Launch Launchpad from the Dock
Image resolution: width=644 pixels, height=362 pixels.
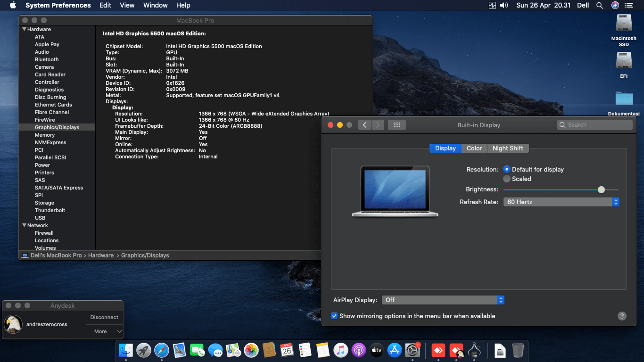tap(144, 350)
